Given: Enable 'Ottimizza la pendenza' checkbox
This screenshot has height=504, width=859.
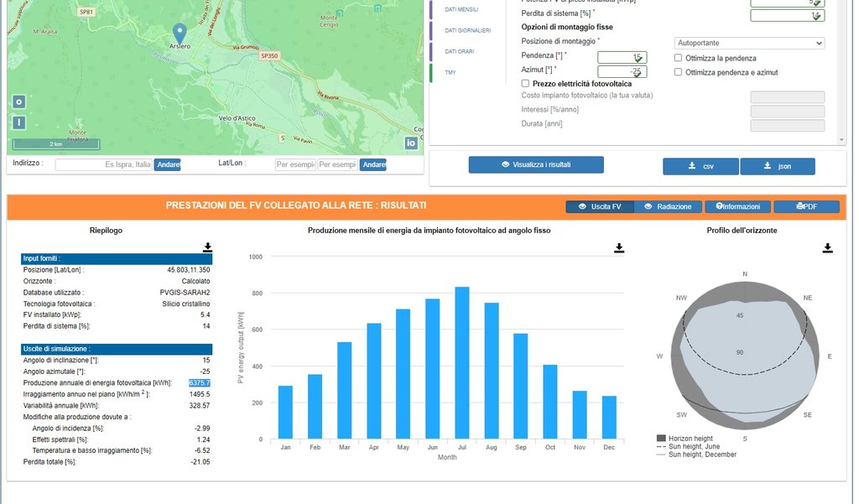Looking at the screenshot, I should pos(679,58).
